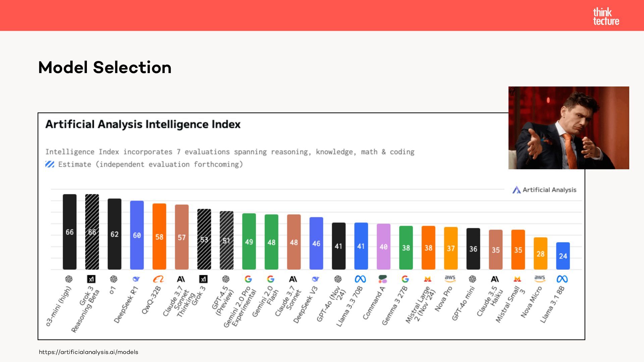Click the Cohere logo under Command A
644x362 pixels.
point(383,279)
